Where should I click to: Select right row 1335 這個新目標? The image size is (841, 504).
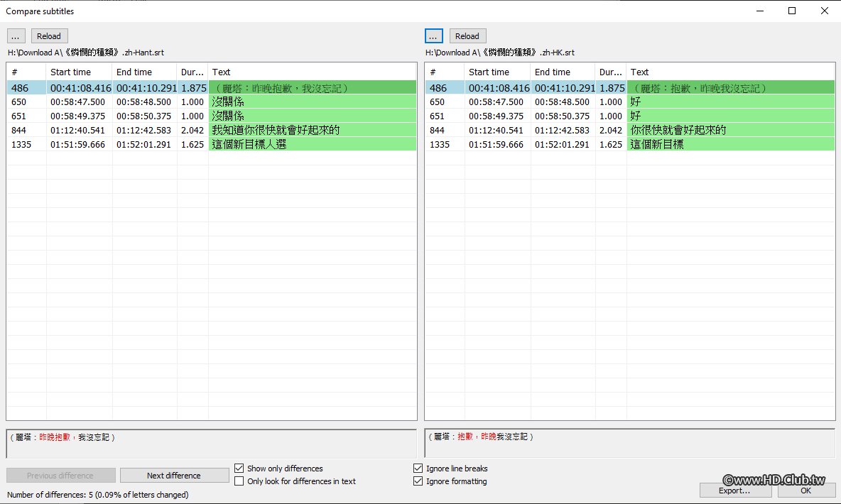tap(629, 144)
